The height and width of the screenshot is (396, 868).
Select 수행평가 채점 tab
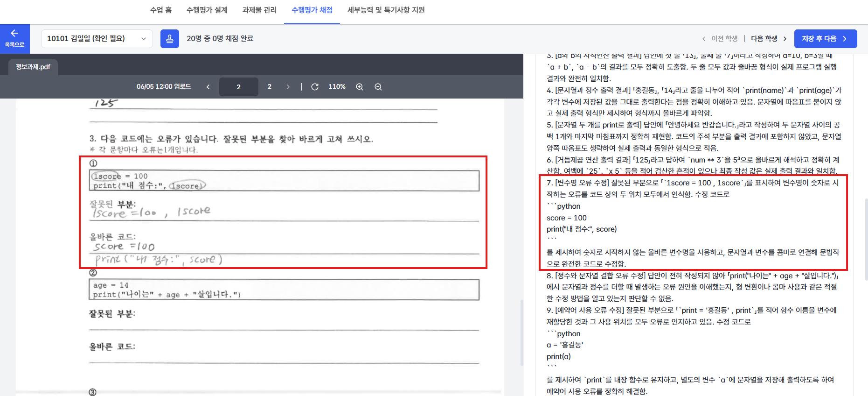click(312, 10)
